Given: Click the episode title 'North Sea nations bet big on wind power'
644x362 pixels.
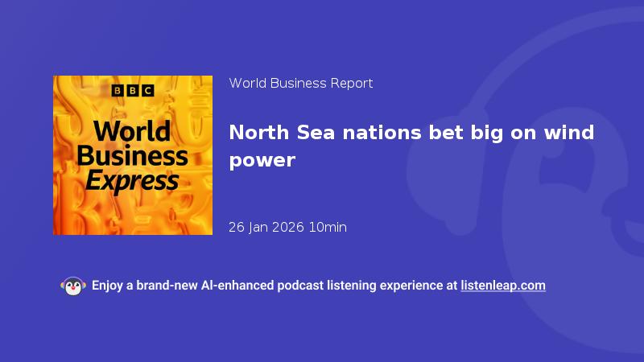Looking at the screenshot, I should tap(411, 146).
